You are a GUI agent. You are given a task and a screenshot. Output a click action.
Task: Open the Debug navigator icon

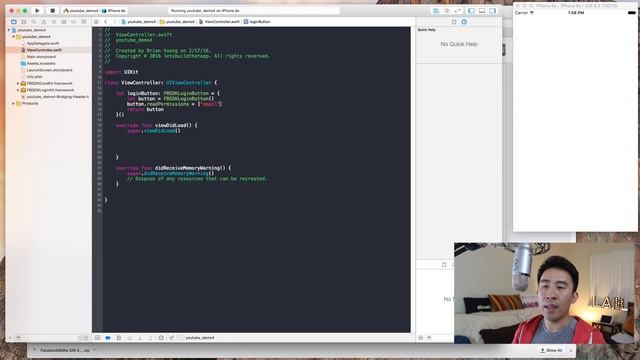pos(64,22)
